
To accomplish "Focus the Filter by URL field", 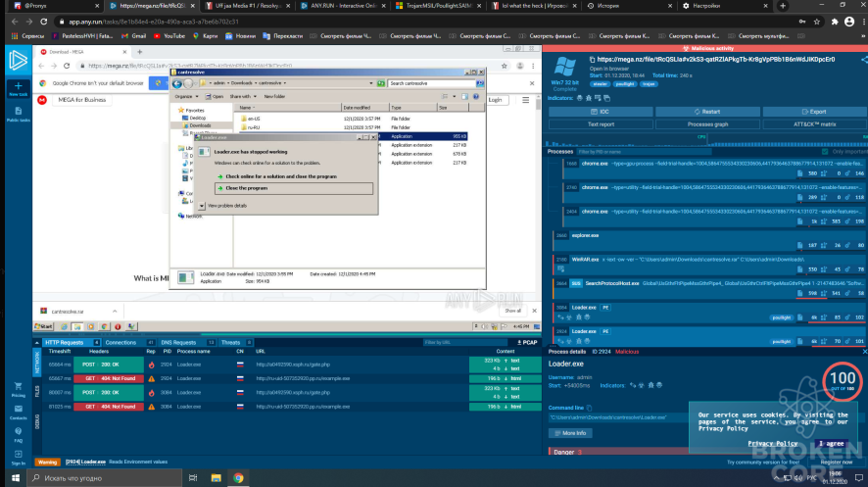I will (465, 343).
